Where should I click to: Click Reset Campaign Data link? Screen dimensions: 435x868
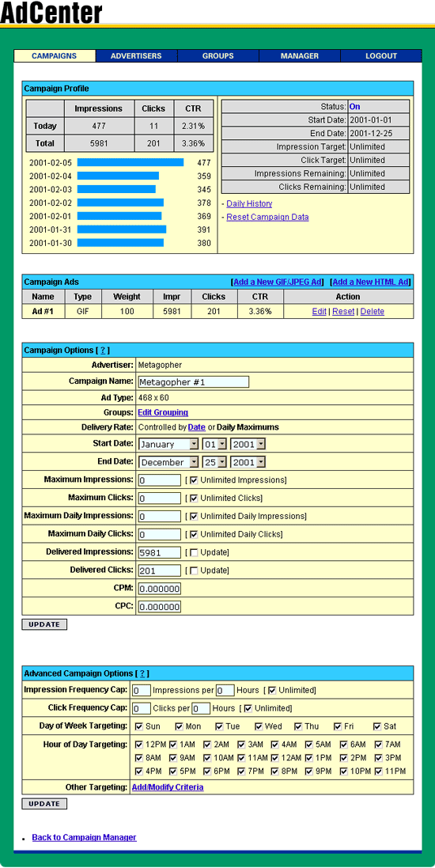267,217
